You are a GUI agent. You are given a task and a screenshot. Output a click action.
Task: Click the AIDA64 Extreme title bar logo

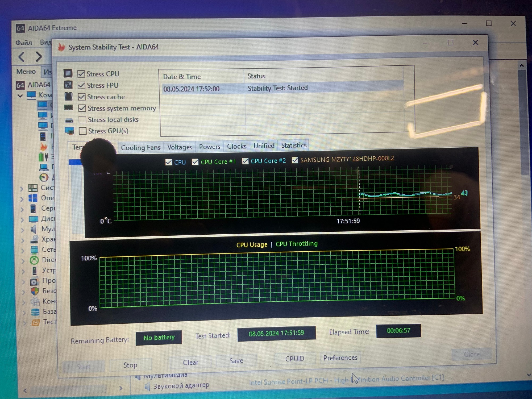pyautogui.click(x=20, y=28)
